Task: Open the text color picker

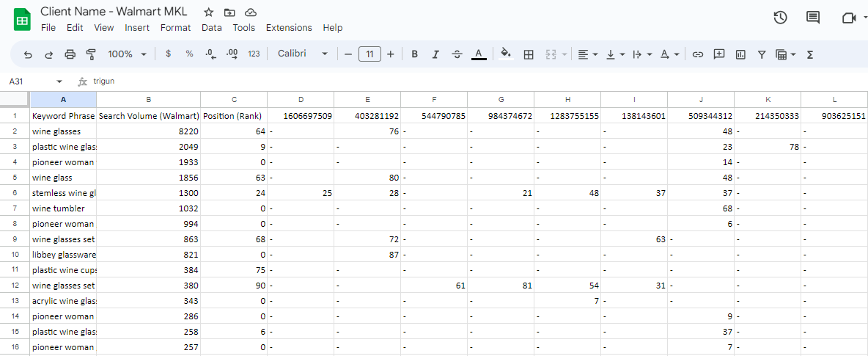Action: (479, 54)
